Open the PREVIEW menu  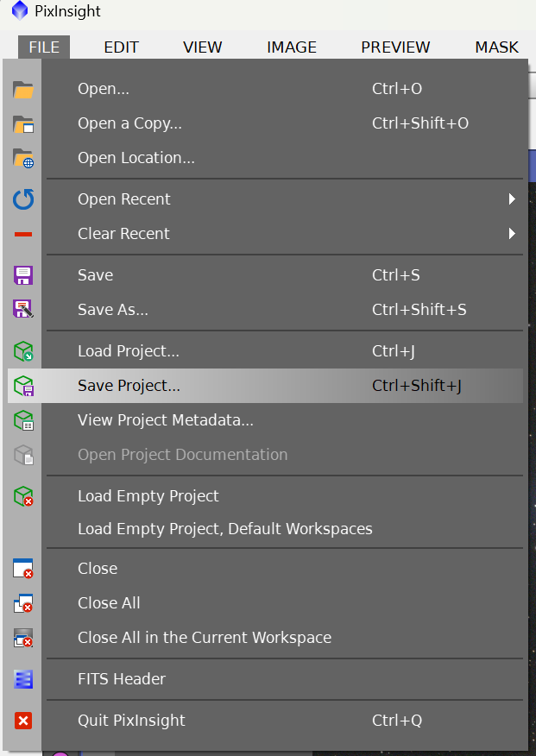tap(395, 47)
